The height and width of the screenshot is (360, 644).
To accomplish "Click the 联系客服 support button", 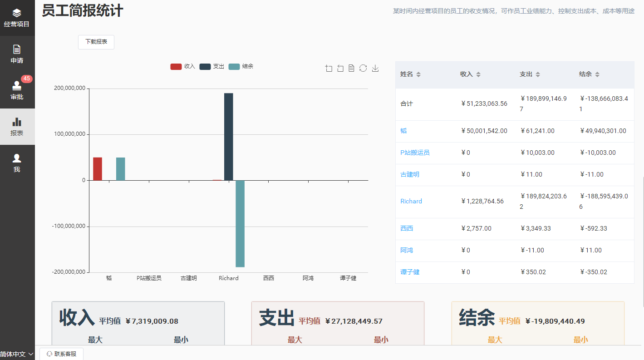I will click(61, 354).
